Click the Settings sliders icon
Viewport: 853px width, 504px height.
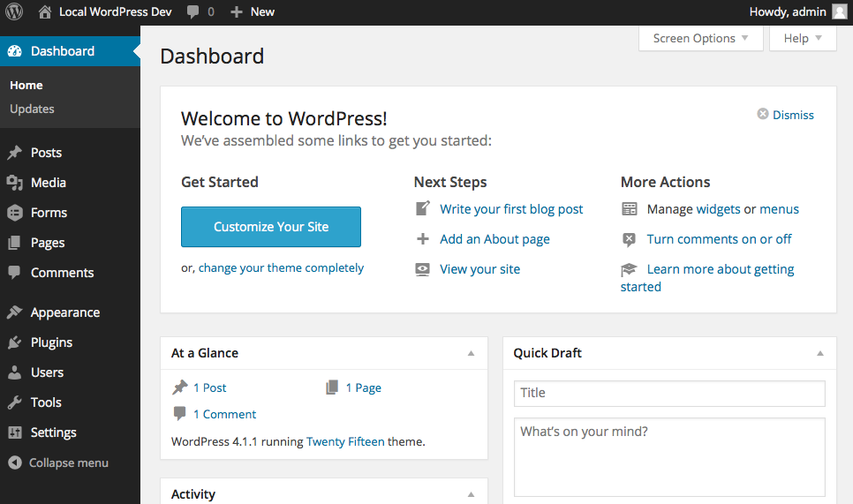15,433
